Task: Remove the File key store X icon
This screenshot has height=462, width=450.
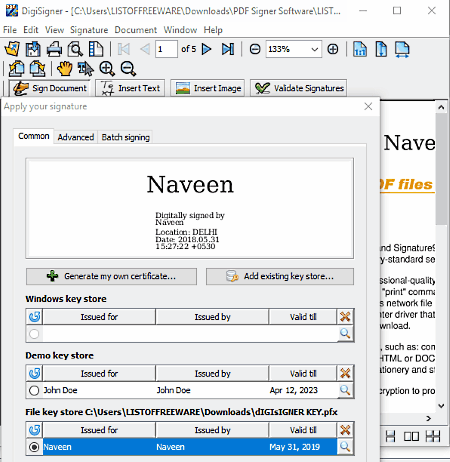Action: (345, 430)
